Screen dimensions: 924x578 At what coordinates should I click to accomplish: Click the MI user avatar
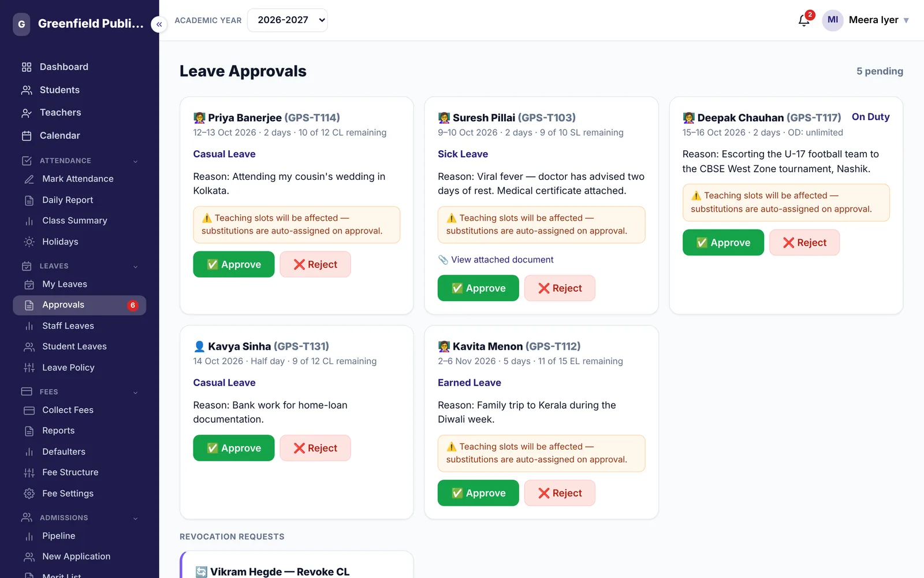832,20
